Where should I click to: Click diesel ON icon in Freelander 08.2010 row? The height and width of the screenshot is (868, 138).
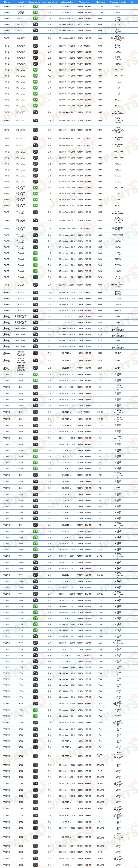click(35, 346)
